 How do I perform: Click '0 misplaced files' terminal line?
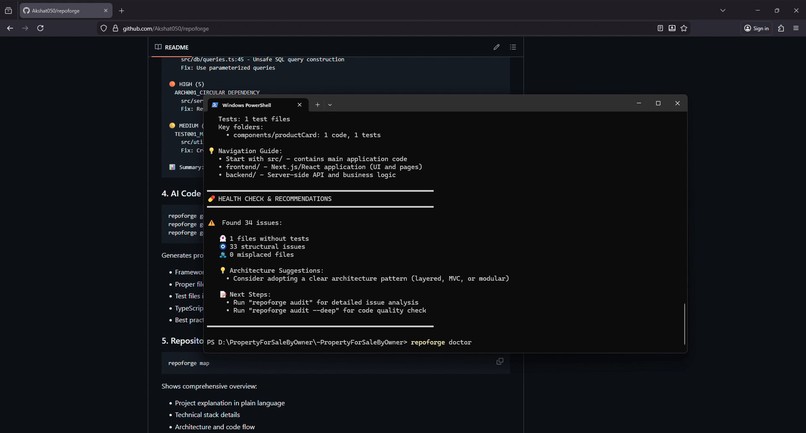(x=261, y=255)
